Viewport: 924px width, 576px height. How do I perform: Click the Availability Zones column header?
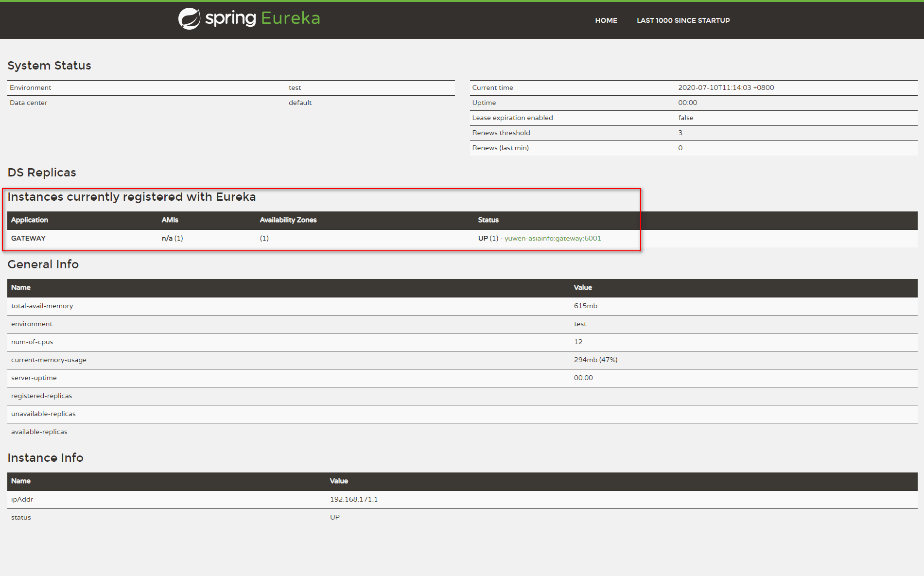(288, 220)
